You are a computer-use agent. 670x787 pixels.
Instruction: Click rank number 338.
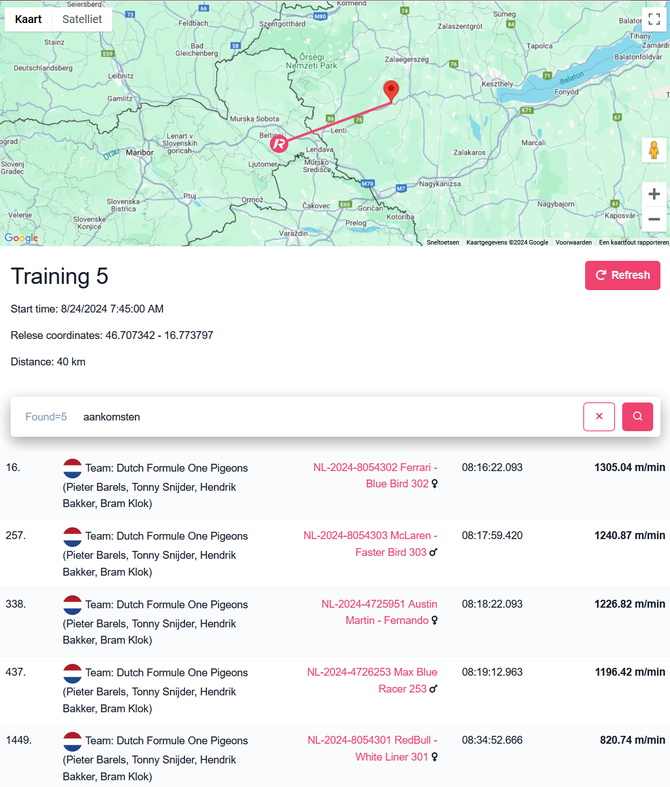[16, 604]
